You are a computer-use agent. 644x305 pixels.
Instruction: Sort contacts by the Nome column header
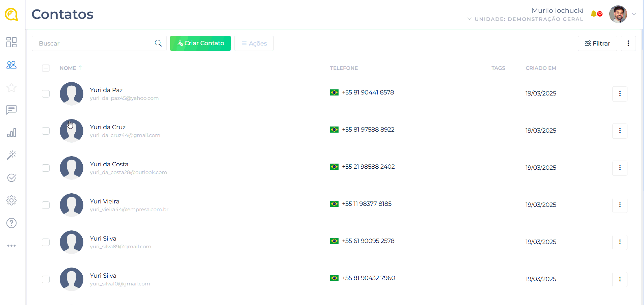tap(68, 68)
